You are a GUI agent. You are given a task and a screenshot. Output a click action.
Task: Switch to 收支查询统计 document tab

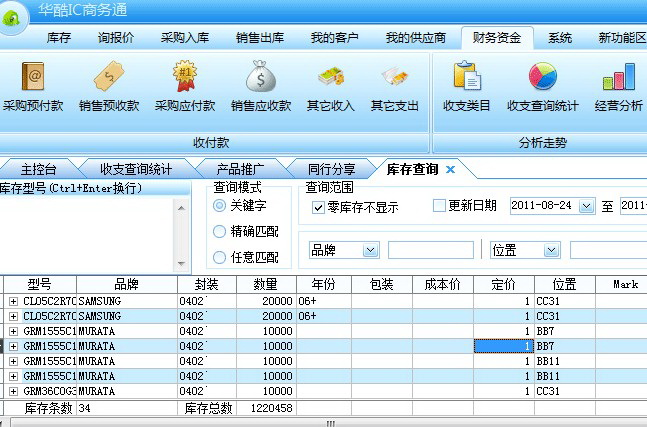(x=136, y=169)
